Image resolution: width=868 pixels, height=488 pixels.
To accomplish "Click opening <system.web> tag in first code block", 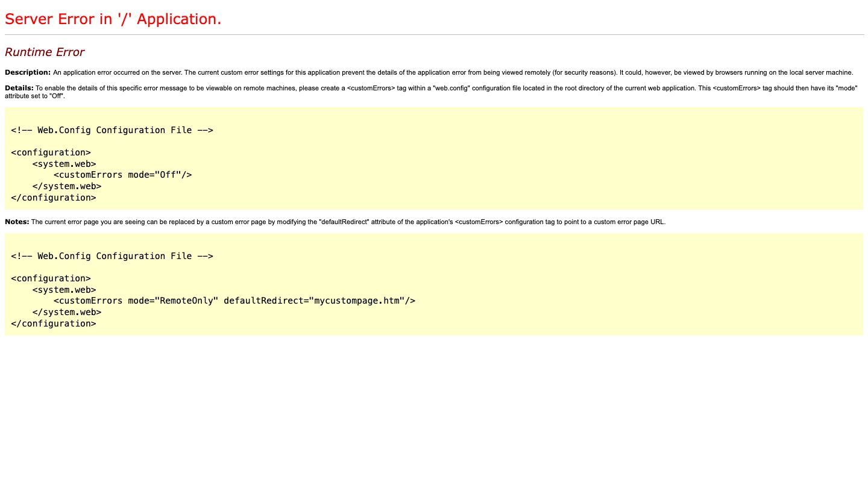I will (64, 164).
